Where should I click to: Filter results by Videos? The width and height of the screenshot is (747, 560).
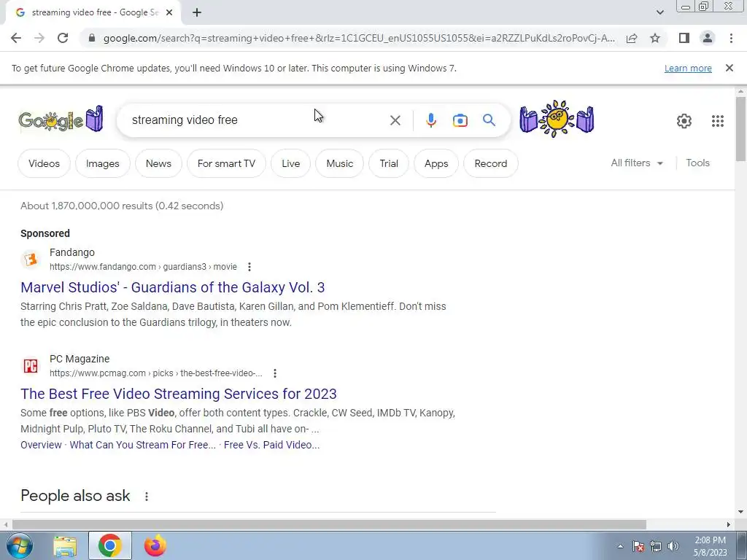tap(44, 163)
